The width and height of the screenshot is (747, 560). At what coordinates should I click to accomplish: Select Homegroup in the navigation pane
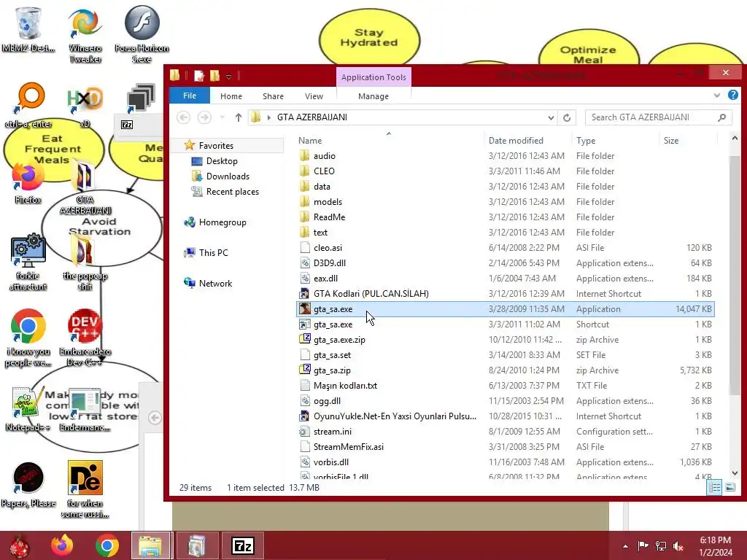(x=222, y=222)
